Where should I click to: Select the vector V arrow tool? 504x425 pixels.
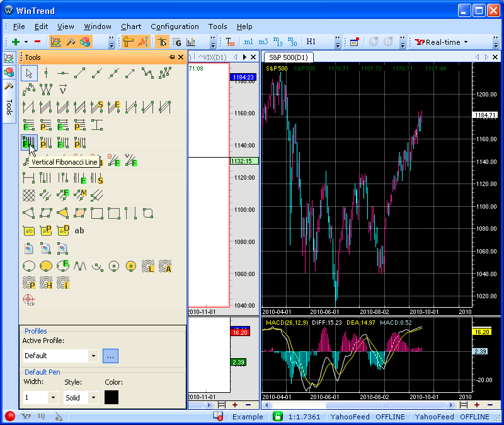(63, 89)
